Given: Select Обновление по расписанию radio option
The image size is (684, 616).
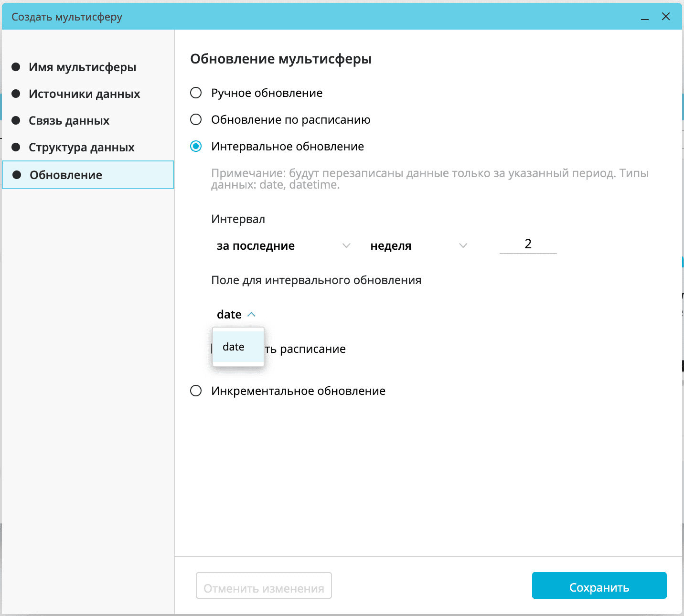Looking at the screenshot, I should pos(196,119).
